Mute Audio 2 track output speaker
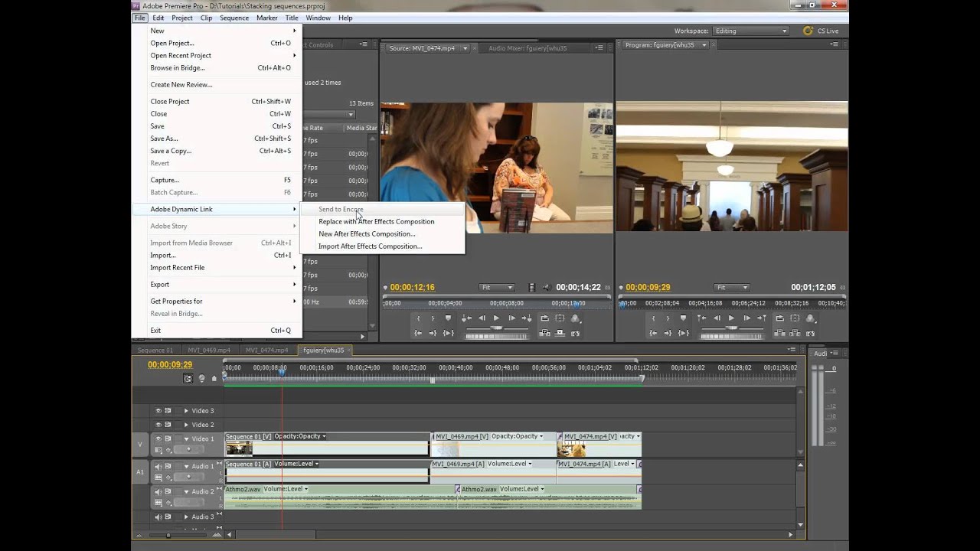 click(158, 492)
